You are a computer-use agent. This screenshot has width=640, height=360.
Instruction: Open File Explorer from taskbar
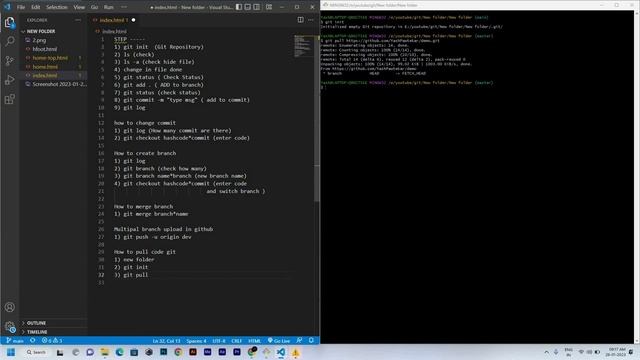click(104, 352)
